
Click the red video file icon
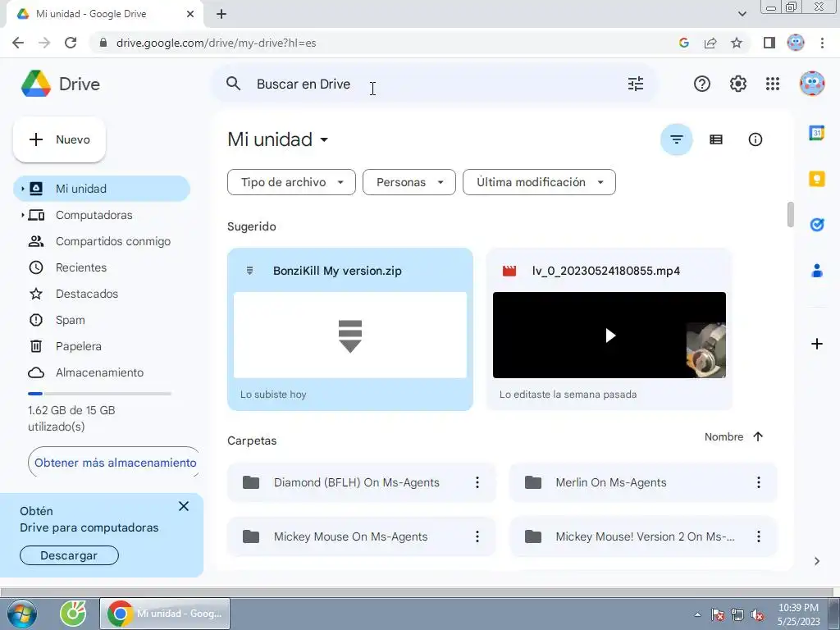point(509,271)
